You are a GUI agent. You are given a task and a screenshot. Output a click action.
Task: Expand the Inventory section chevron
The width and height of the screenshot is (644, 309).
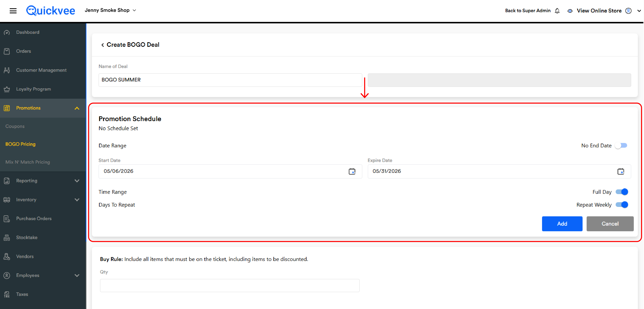(x=77, y=200)
